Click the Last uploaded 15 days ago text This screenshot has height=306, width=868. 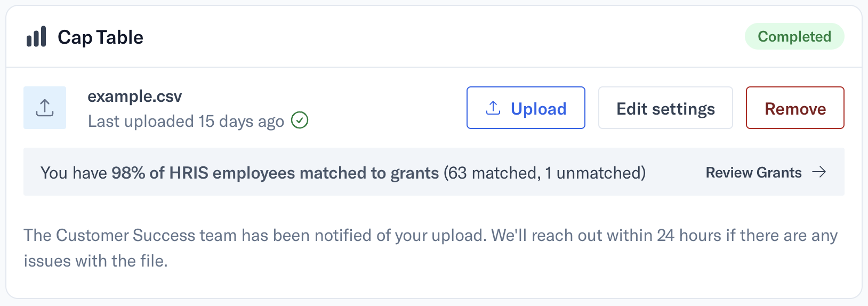[x=186, y=122]
